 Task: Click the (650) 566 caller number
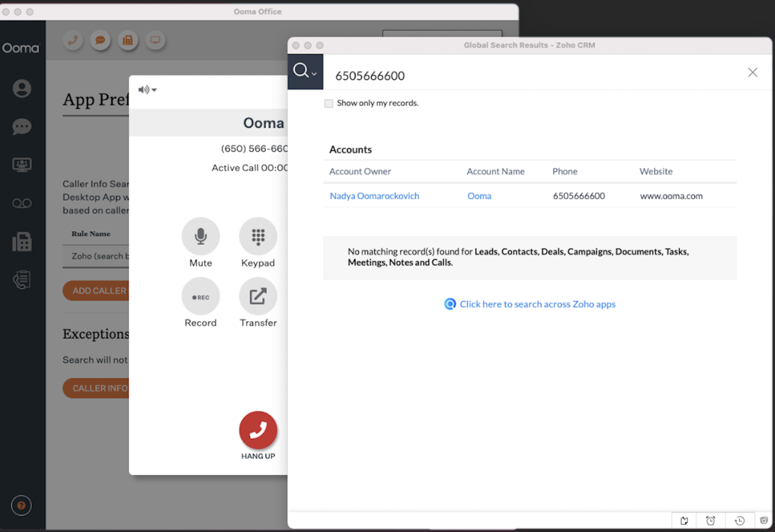point(254,149)
